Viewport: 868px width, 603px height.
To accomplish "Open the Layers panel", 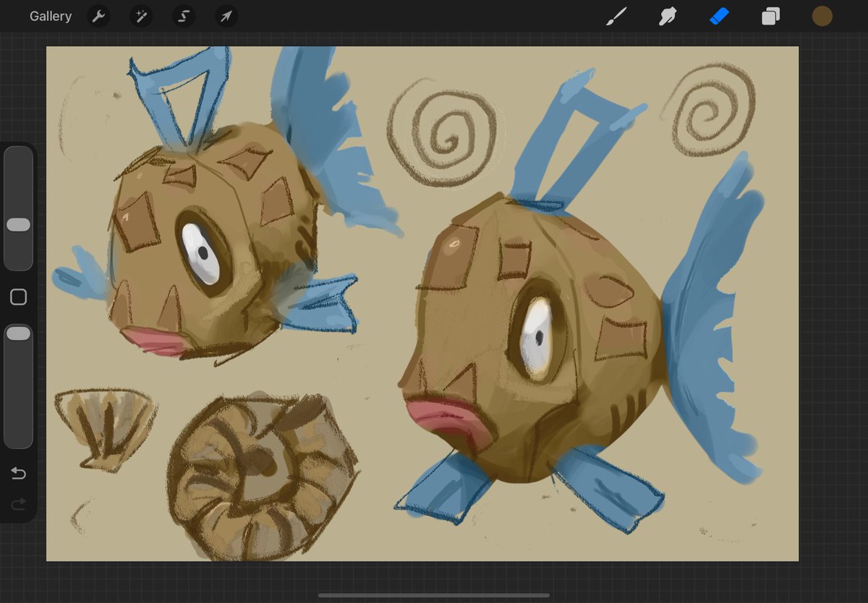I will click(770, 16).
